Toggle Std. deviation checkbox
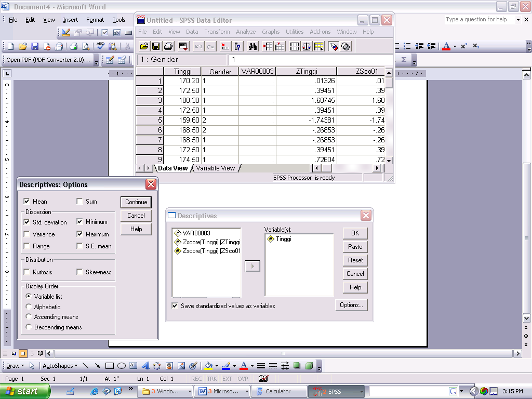This screenshot has width=532, height=399. pyautogui.click(x=26, y=222)
